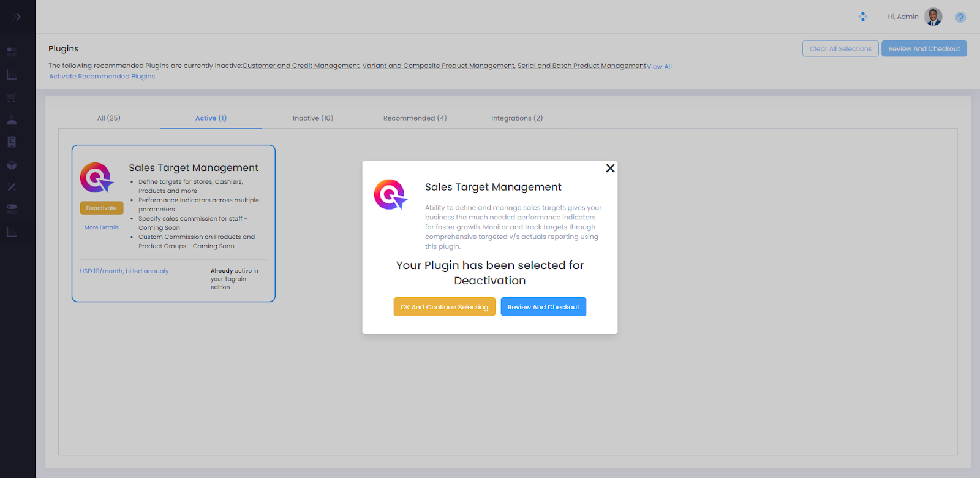Click the View All link
Image resolution: width=980 pixels, height=478 pixels.
click(660, 67)
